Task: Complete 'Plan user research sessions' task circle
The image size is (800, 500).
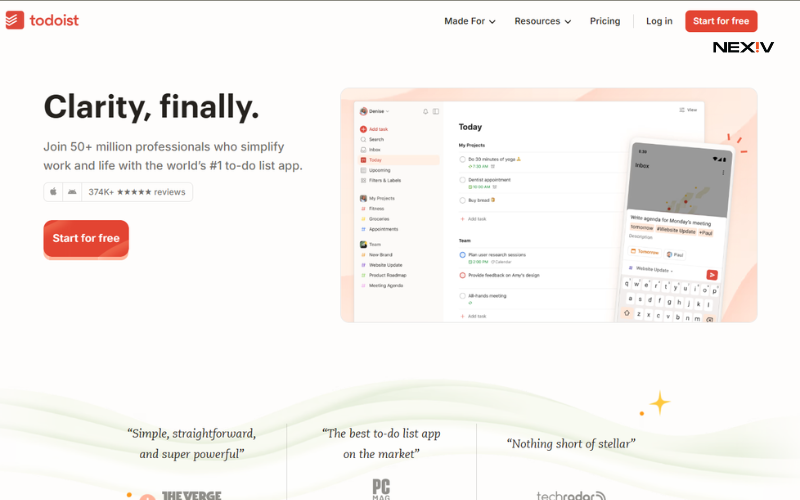Action: [x=463, y=255]
